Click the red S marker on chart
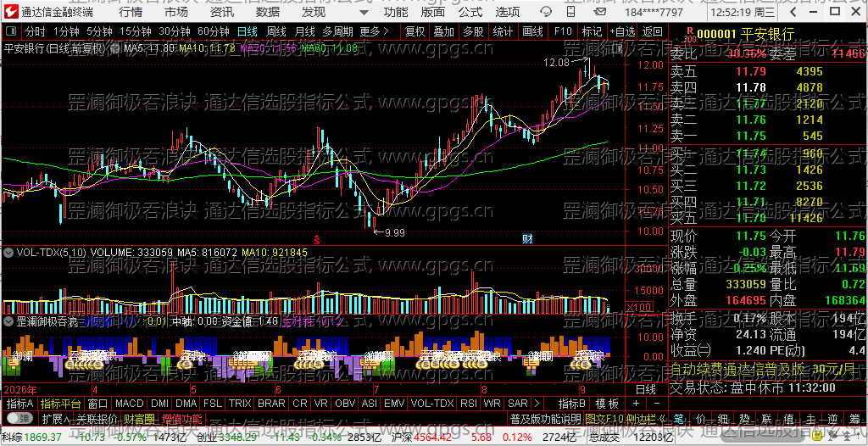The width and height of the screenshot is (868, 446). 317,239
